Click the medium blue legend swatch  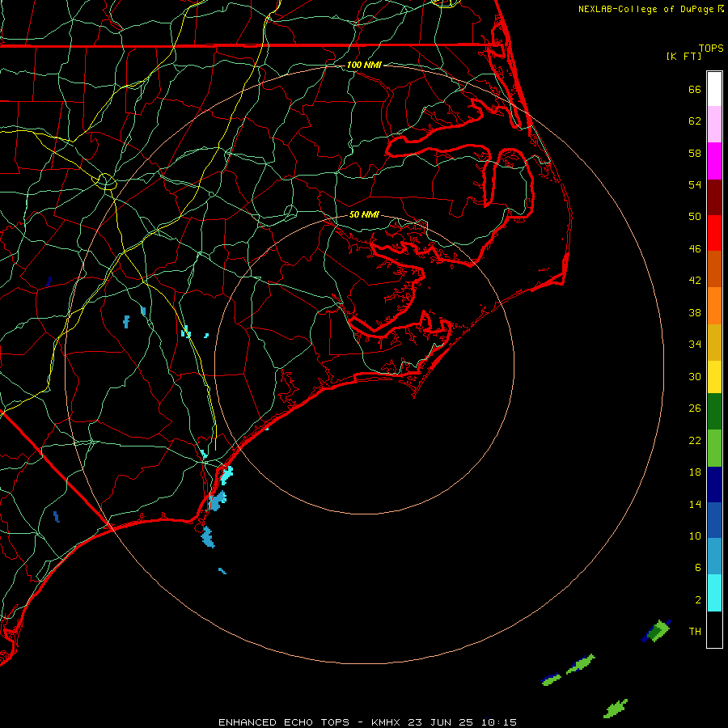coord(714,520)
